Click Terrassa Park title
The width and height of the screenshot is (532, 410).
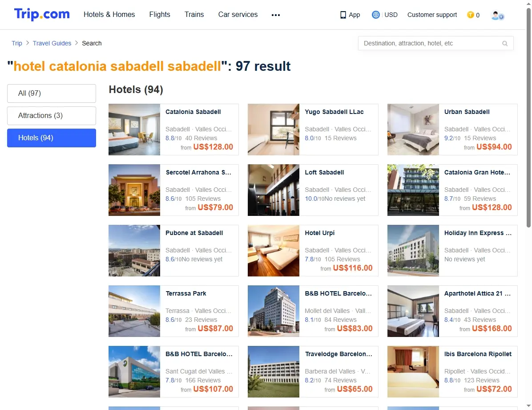pos(186,293)
